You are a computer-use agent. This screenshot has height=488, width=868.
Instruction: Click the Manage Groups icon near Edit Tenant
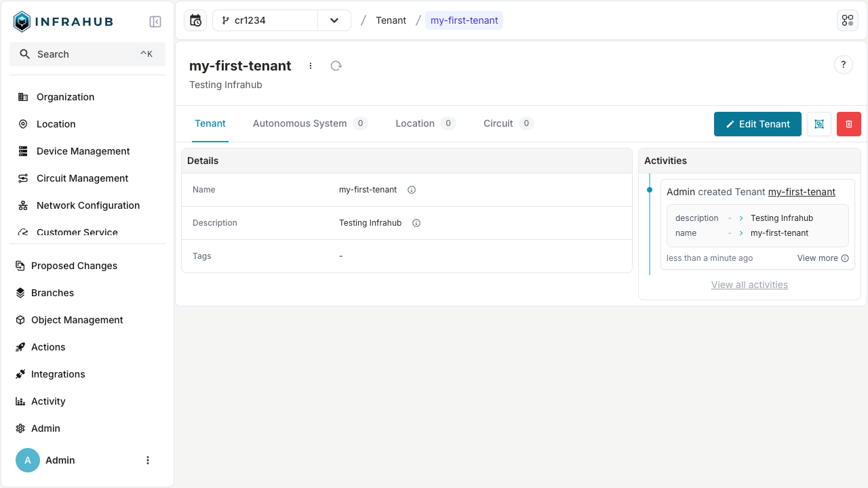coord(818,124)
